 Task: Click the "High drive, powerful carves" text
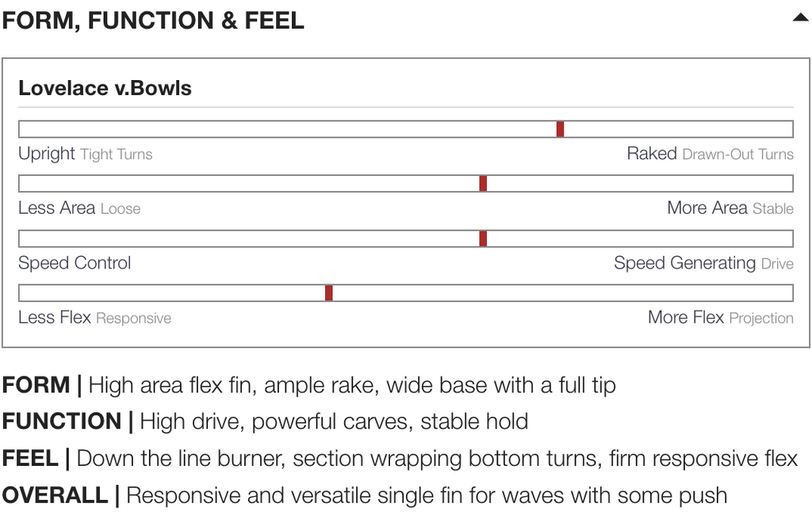click(x=275, y=422)
